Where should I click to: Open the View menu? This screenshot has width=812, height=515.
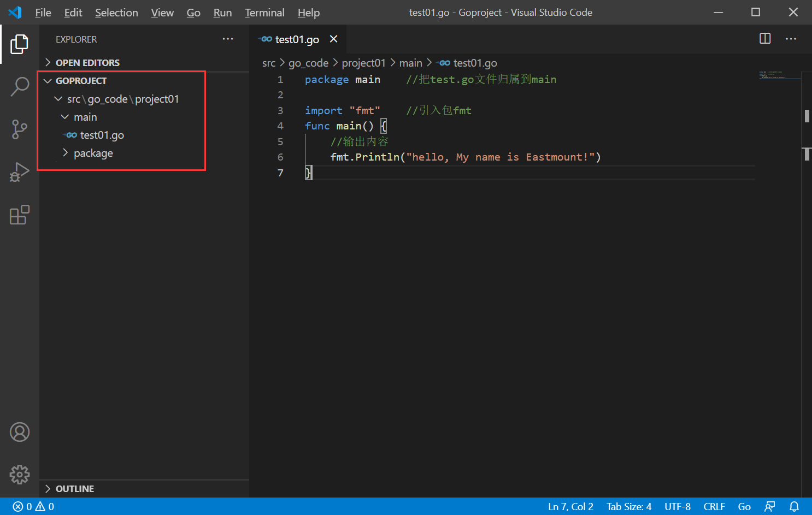162,13
